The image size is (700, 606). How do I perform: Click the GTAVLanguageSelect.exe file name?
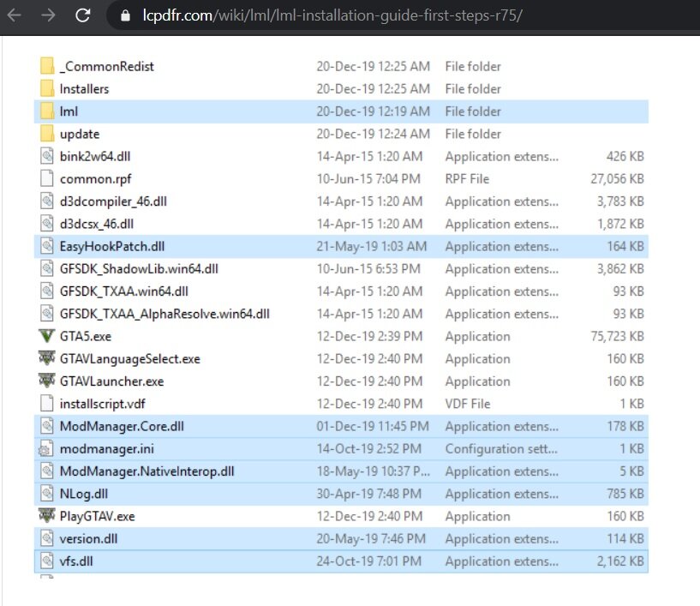pos(130,359)
